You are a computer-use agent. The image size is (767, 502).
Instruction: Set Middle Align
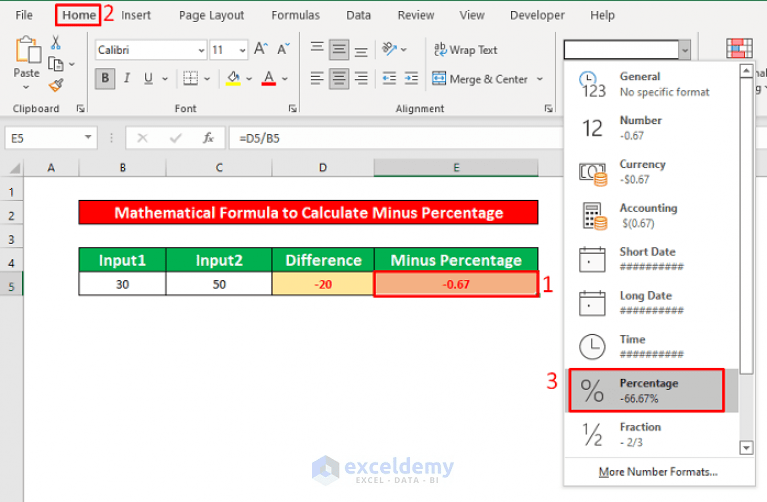pyautogui.click(x=339, y=49)
